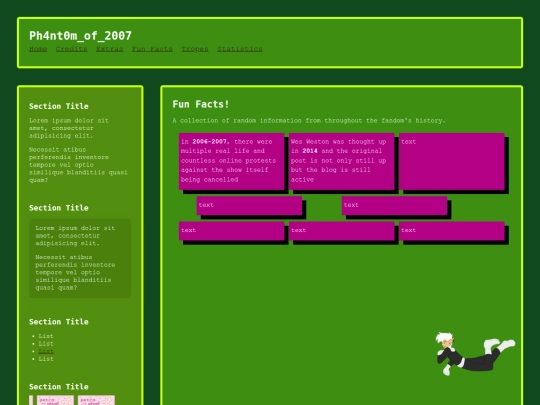Click the underlined List link in sidebar
Image resolution: width=540 pixels, height=405 pixels.
point(46,351)
